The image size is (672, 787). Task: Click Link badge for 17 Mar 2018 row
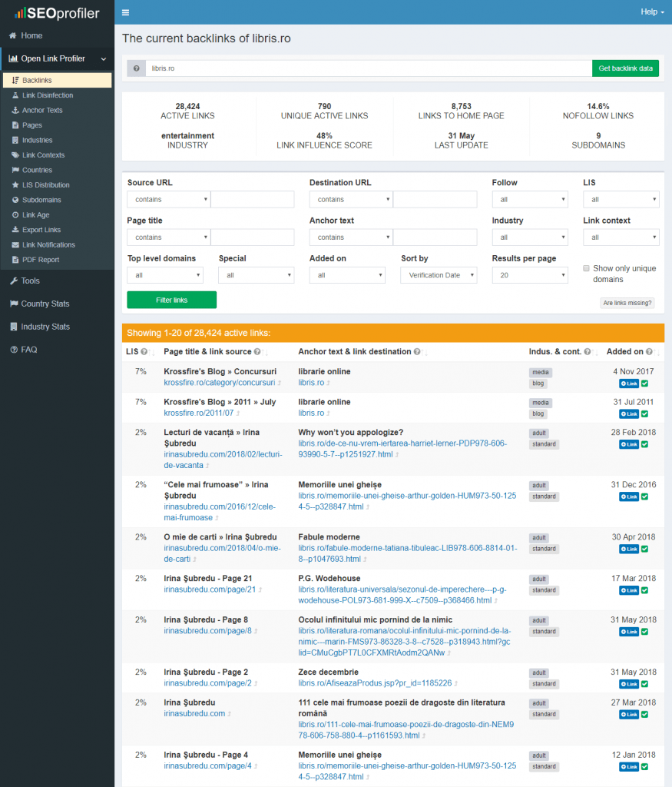[x=629, y=590]
